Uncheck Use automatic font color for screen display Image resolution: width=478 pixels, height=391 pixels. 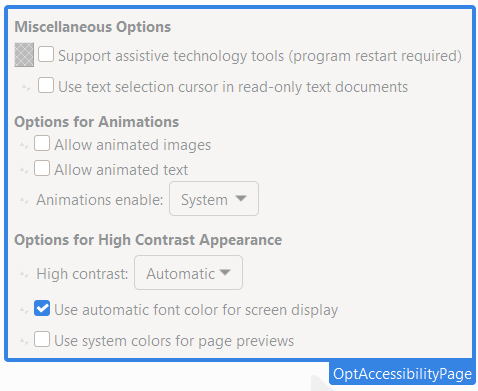click(42, 308)
